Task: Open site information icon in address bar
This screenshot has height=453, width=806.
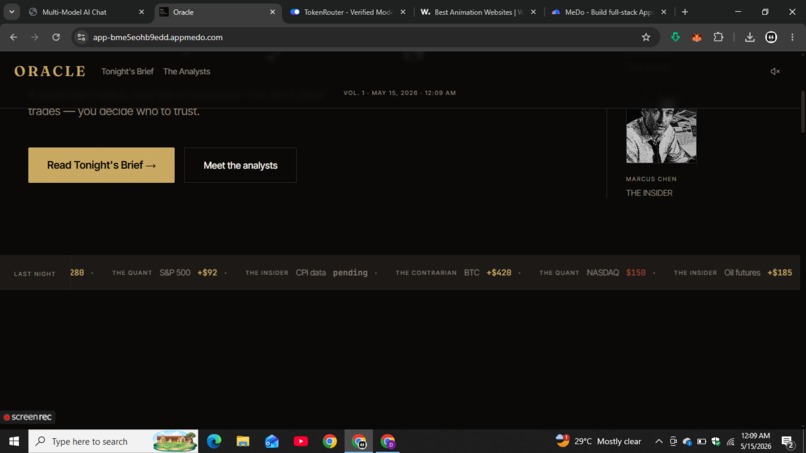Action: point(81,37)
